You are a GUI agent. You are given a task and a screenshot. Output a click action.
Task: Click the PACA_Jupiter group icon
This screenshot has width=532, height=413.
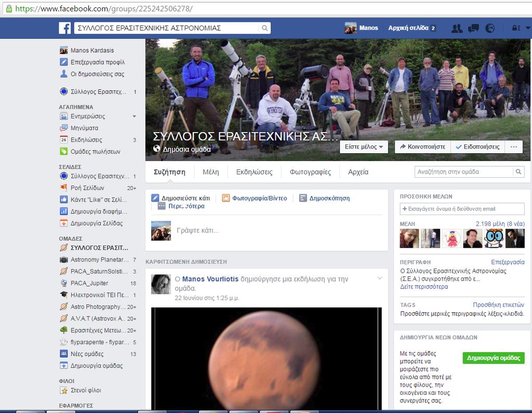tap(64, 283)
